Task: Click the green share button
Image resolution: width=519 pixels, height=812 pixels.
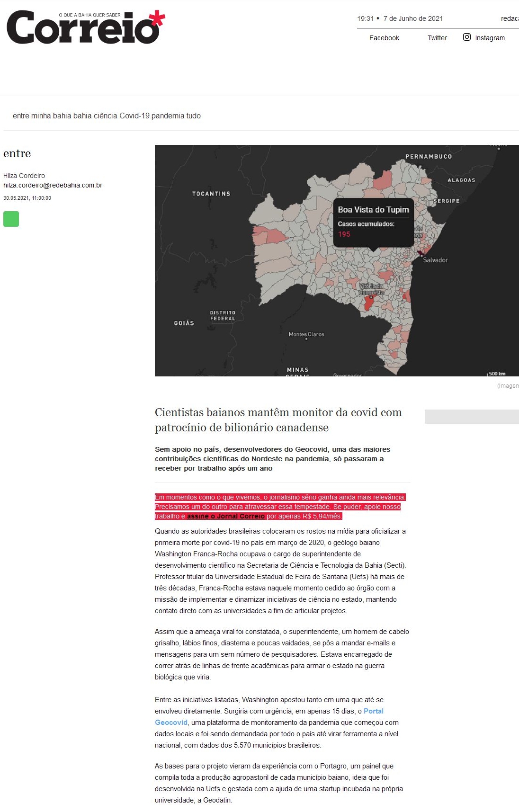Action: click(11, 219)
